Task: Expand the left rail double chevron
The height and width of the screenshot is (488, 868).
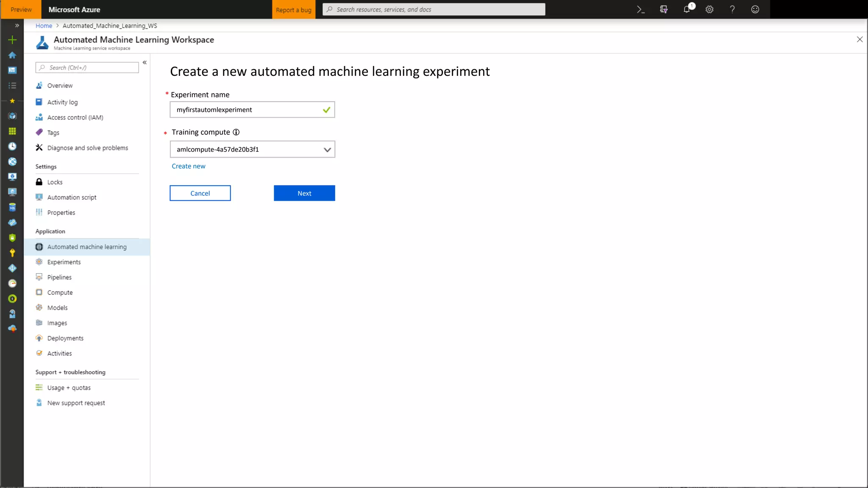Action: click(17, 25)
